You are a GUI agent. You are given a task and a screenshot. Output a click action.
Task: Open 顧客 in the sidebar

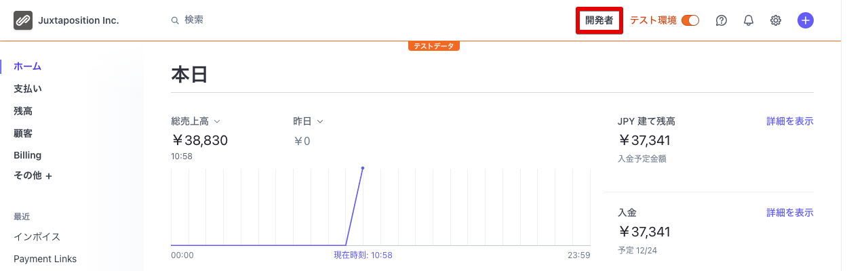pyautogui.click(x=23, y=133)
